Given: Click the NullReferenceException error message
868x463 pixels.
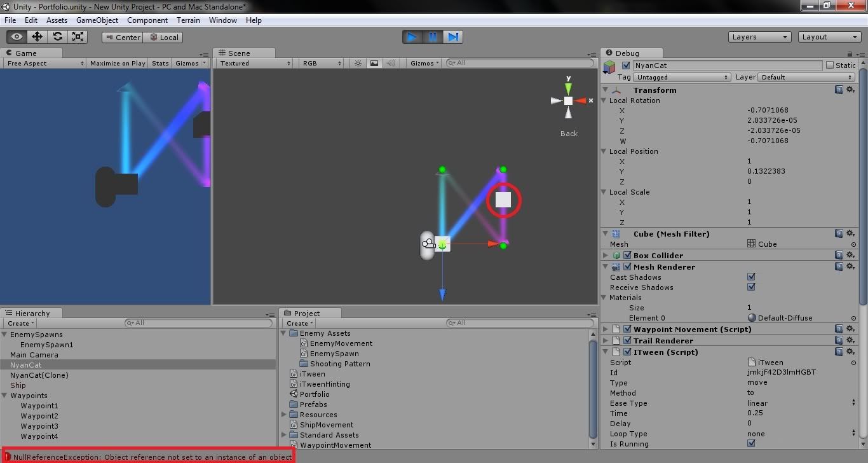Looking at the screenshot, I should pos(146,457).
